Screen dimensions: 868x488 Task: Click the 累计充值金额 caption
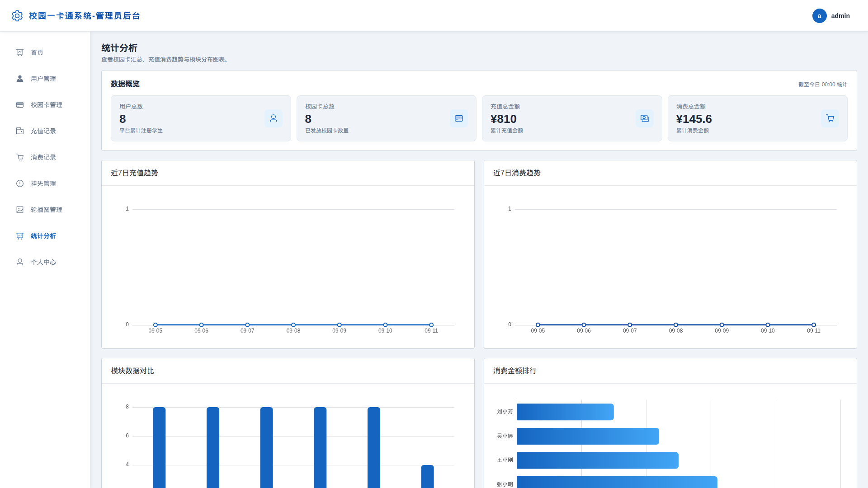coord(507,131)
